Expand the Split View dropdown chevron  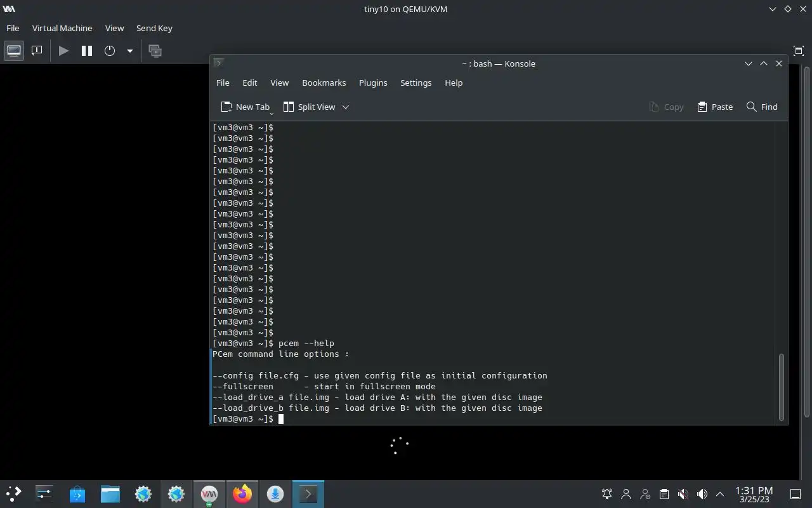tap(346, 107)
